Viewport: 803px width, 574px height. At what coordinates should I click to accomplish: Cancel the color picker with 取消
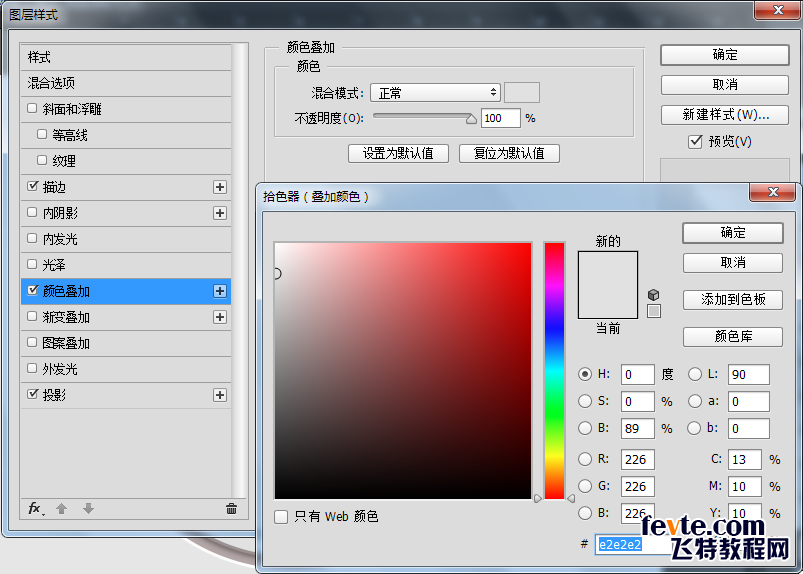(x=733, y=263)
